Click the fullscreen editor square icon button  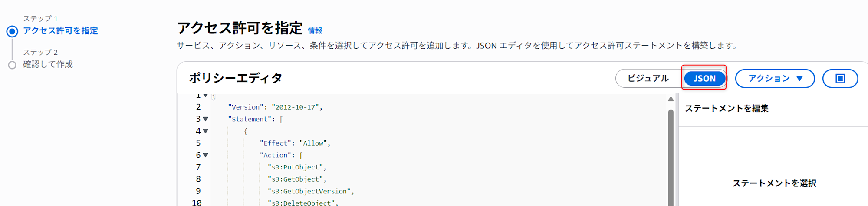[x=840, y=79]
